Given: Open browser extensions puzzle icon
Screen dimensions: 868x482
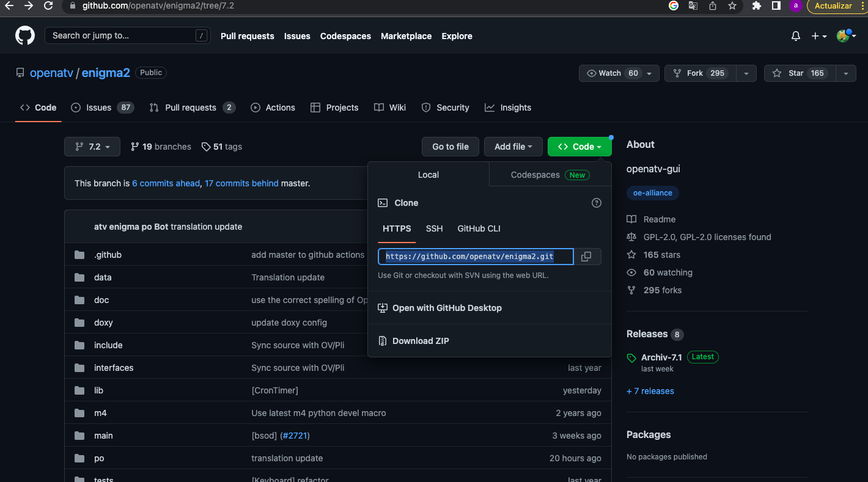Looking at the screenshot, I should 757,6.
